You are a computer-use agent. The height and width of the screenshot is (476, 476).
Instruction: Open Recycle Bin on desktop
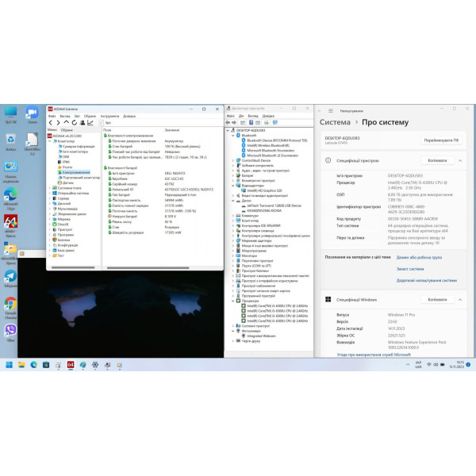click(x=10, y=142)
